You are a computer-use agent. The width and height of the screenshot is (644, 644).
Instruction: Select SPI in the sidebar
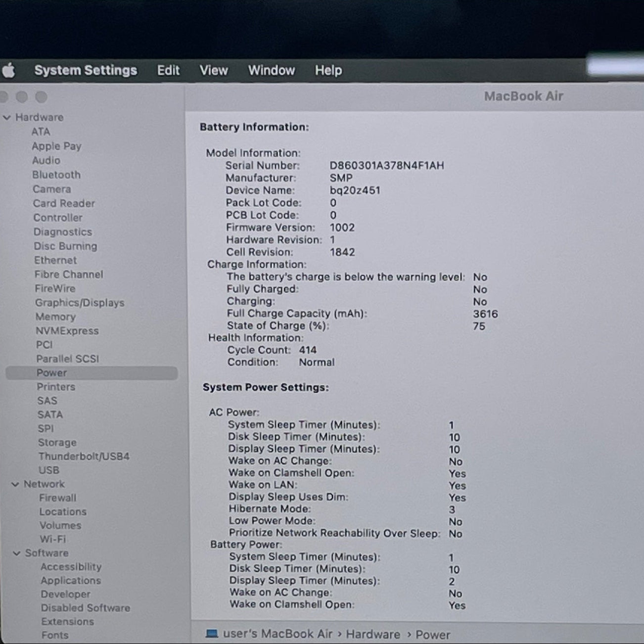coord(46,428)
